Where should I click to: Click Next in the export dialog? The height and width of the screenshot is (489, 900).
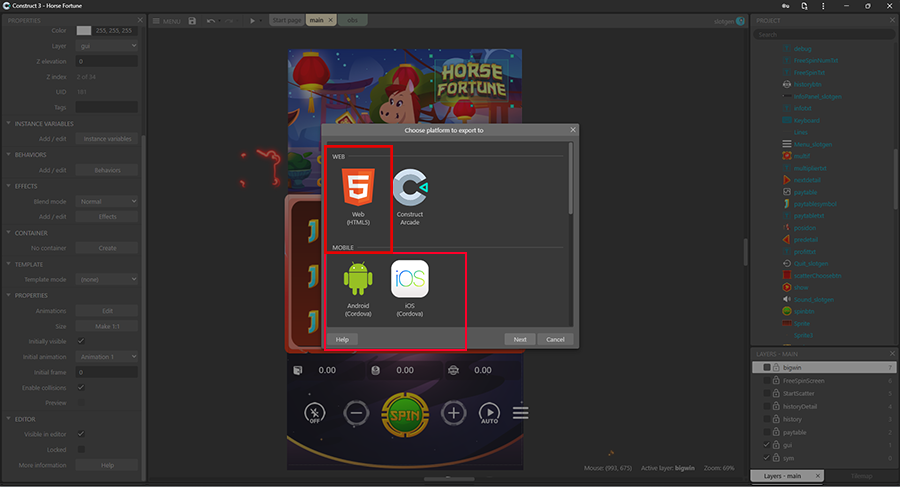tap(520, 339)
